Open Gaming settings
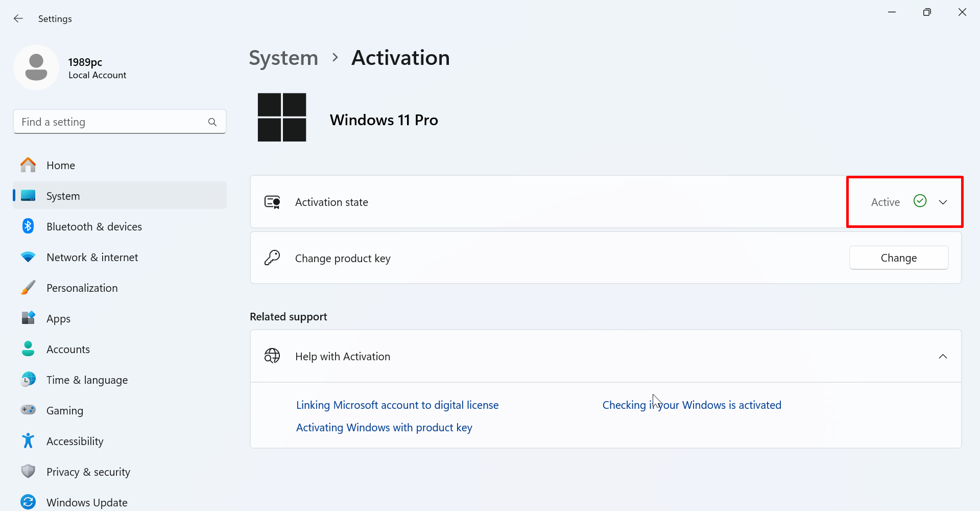This screenshot has width=980, height=511. pos(119,410)
